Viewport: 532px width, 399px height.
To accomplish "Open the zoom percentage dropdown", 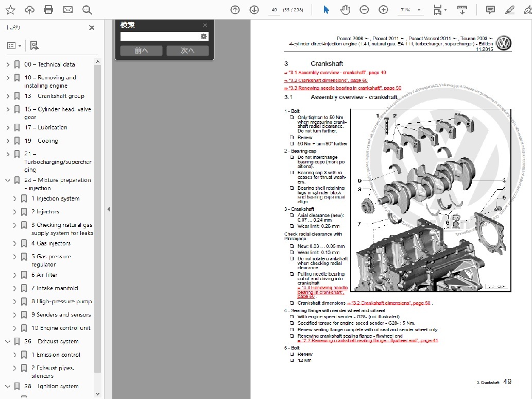I will coord(419,10).
